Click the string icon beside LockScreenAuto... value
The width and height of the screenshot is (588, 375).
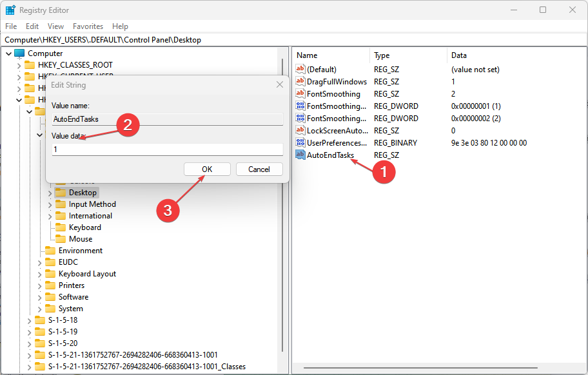(x=300, y=130)
